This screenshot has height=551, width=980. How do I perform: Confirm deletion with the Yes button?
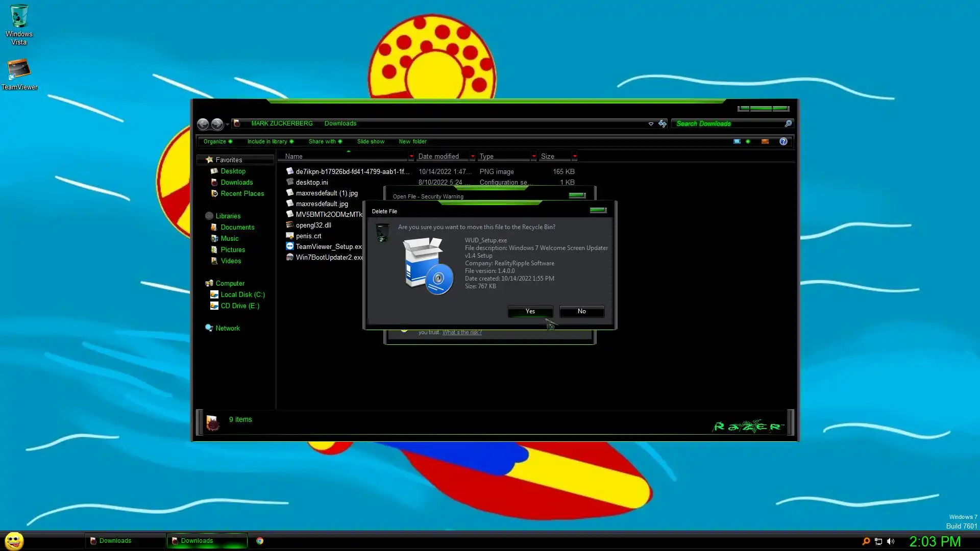530,311
